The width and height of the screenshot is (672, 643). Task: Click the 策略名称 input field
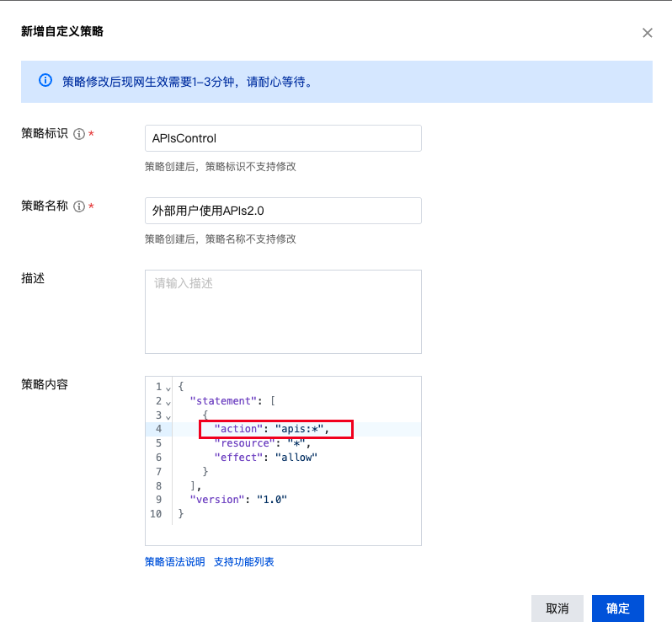point(283,211)
